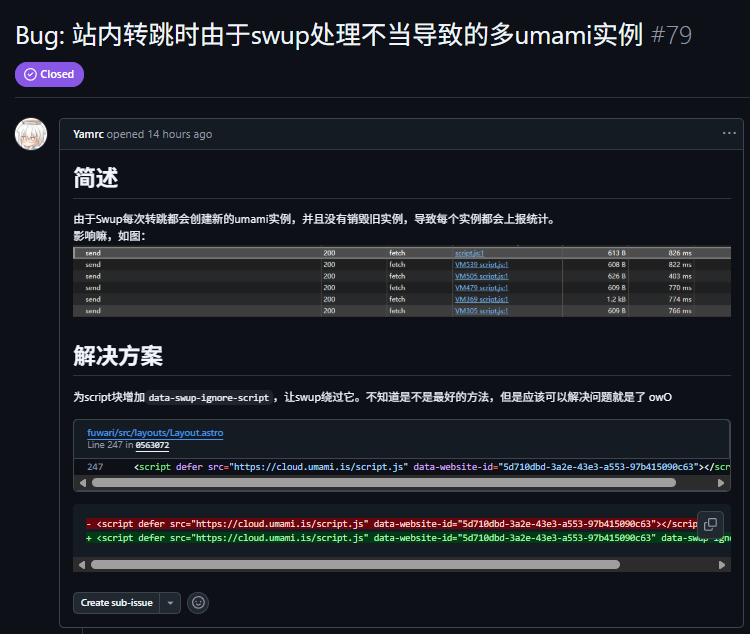Click the issue number #79 in the title
Viewport: 750px width, 634px height.
(x=671, y=36)
